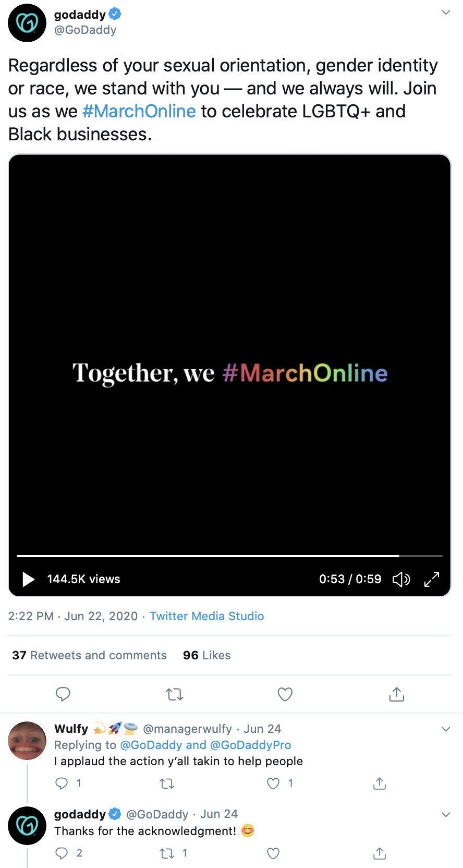View the 37 Retweets and comments
Viewport: 463px width, 868px height.
click(89, 655)
